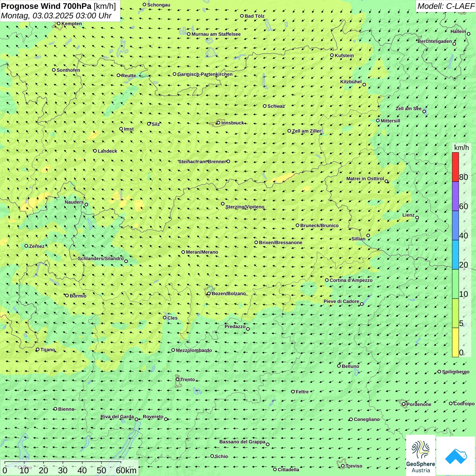Viewport: 476px width, 476px height.
Task: Click the Rovereto label
Action: pos(153,417)
